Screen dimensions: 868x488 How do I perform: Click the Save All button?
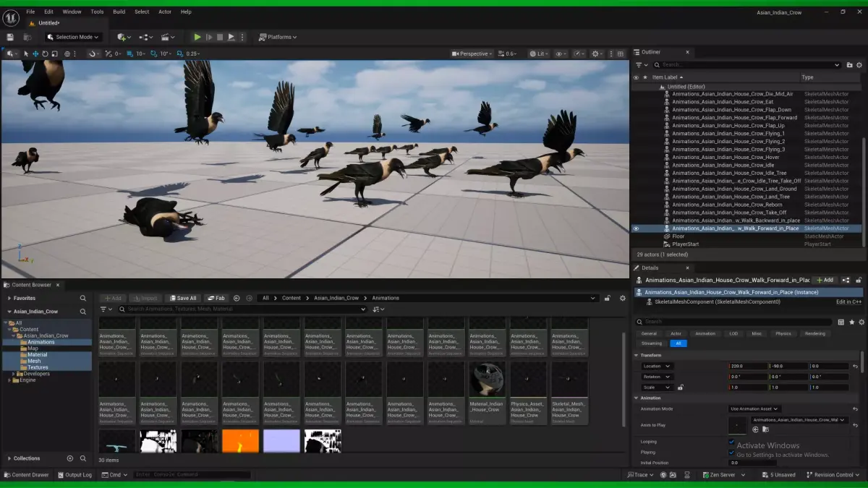pos(183,298)
